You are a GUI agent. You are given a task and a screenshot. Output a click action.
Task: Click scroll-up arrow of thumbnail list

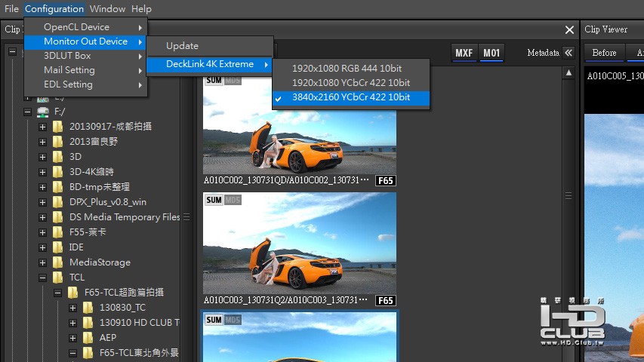pyautogui.click(x=569, y=73)
